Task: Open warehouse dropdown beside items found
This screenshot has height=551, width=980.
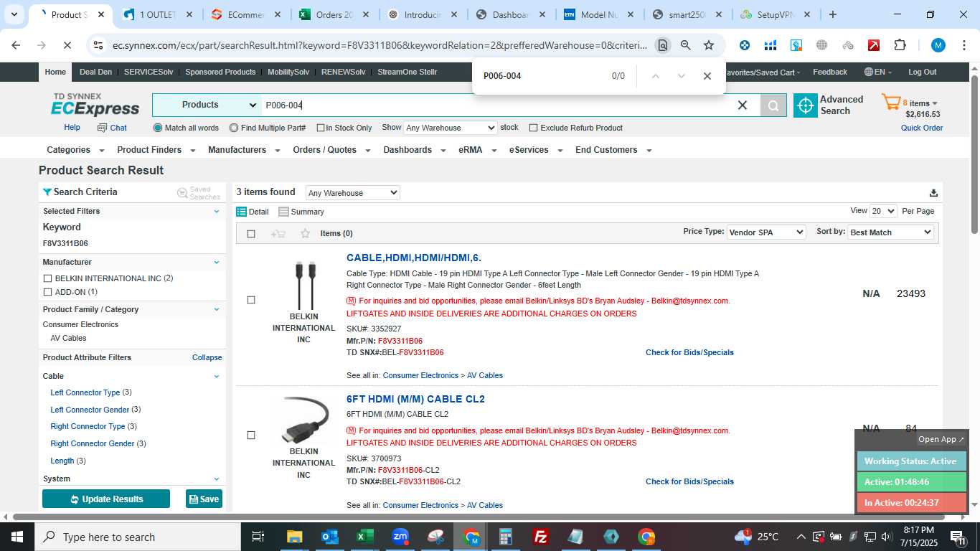Action: click(x=352, y=193)
